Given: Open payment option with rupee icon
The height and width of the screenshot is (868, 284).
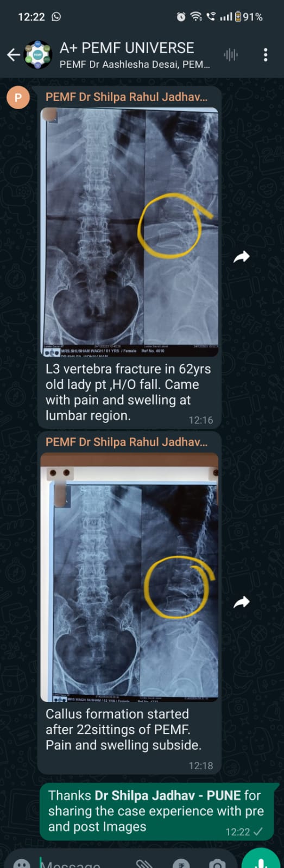Looking at the screenshot, I should [181, 863].
